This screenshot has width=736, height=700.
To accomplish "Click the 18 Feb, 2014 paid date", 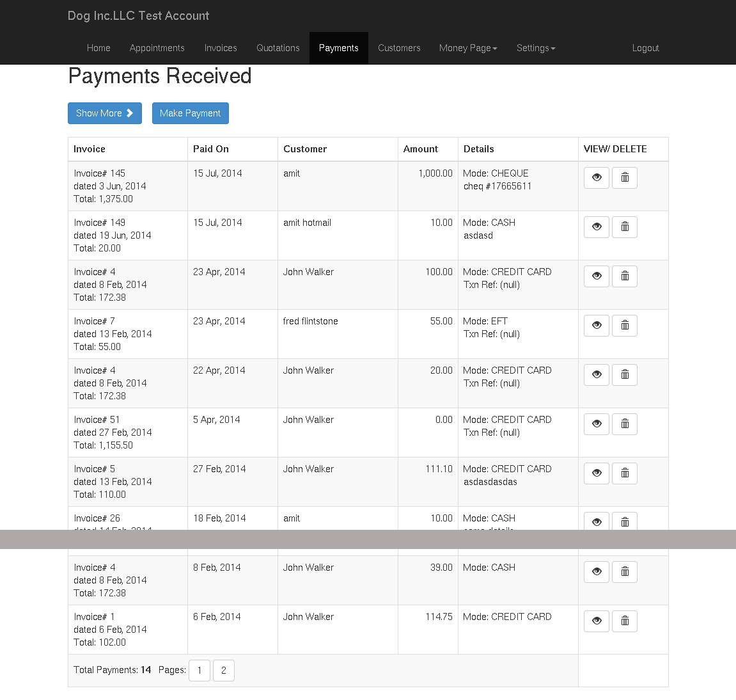I will click(219, 519).
